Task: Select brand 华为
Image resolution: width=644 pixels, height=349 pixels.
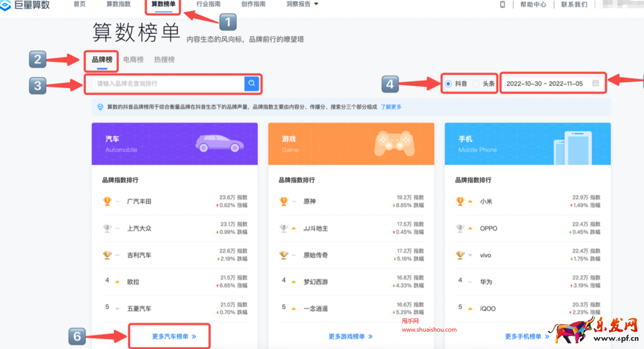Action: tap(486, 282)
